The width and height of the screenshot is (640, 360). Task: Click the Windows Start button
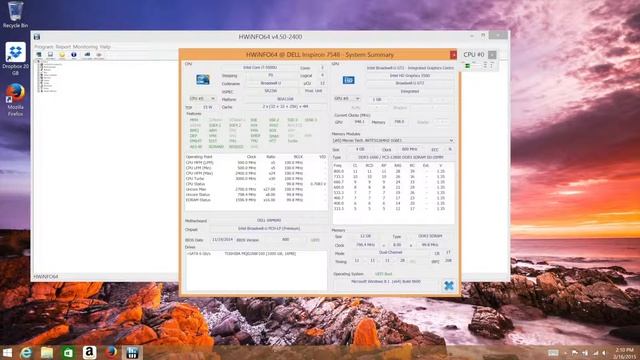[7, 353]
